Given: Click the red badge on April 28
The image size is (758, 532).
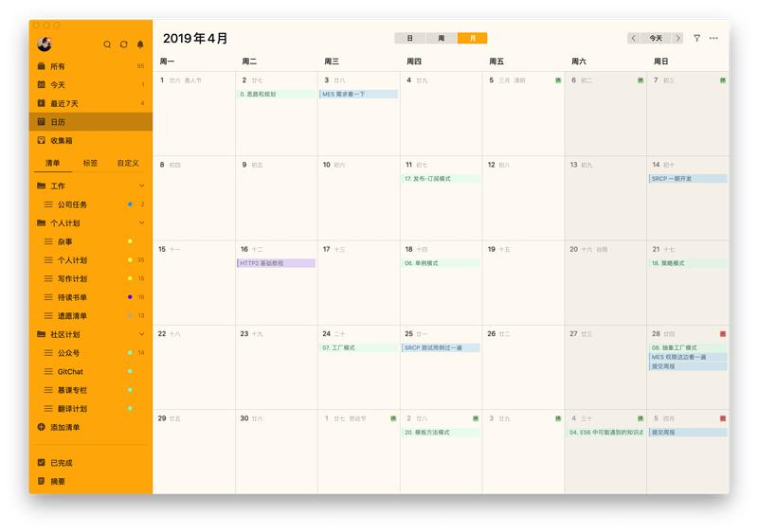Looking at the screenshot, I should (723, 333).
